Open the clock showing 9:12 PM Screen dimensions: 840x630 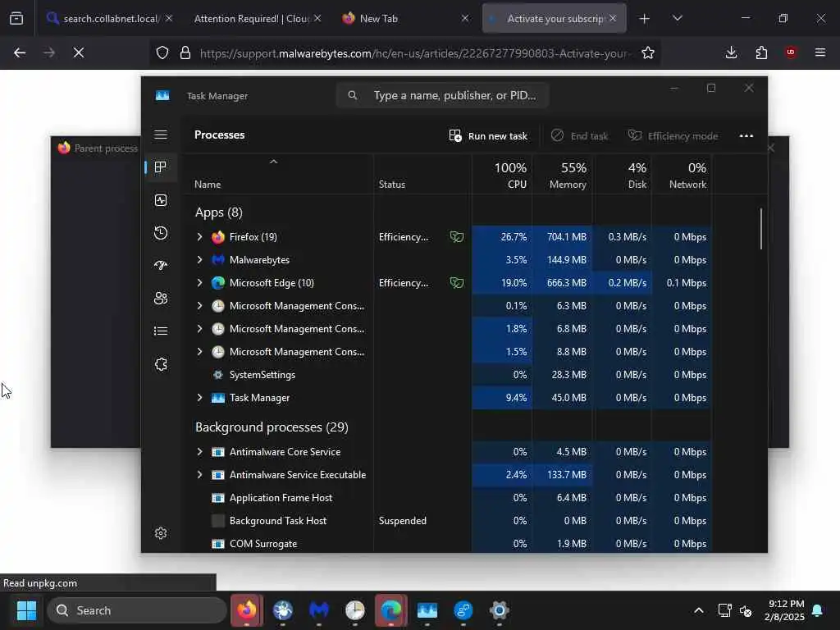point(784,610)
